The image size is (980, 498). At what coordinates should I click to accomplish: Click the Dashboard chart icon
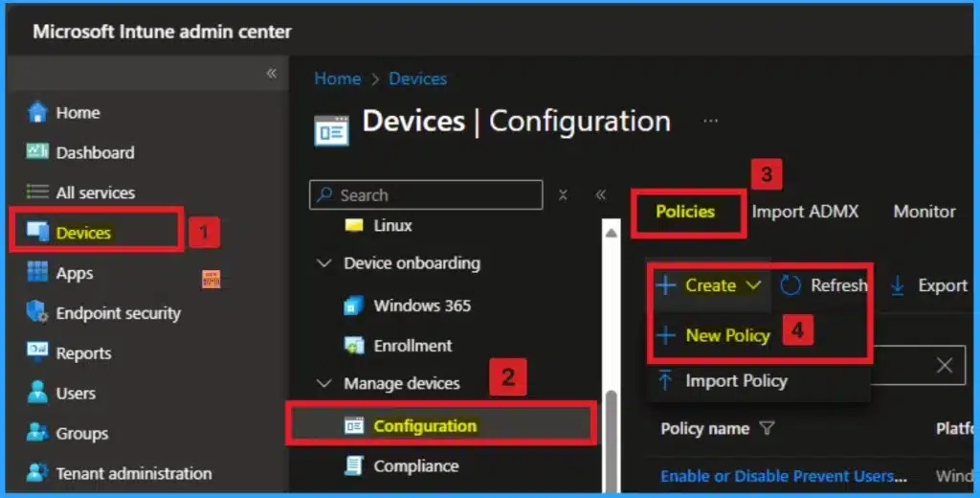(x=37, y=151)
